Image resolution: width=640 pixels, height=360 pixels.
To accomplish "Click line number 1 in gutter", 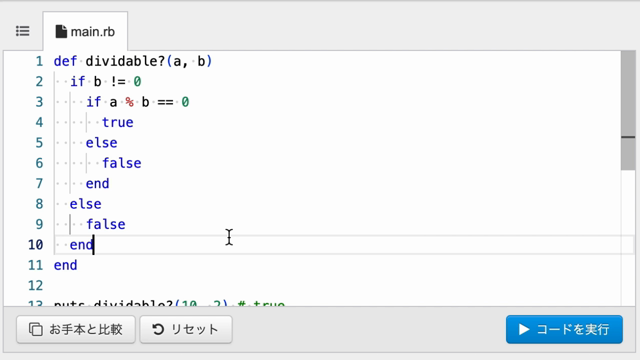I will [x=39, y=61].
